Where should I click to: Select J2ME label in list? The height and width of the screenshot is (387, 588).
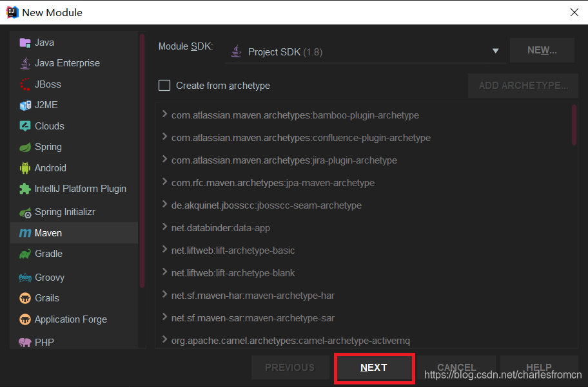click(46, 105)
